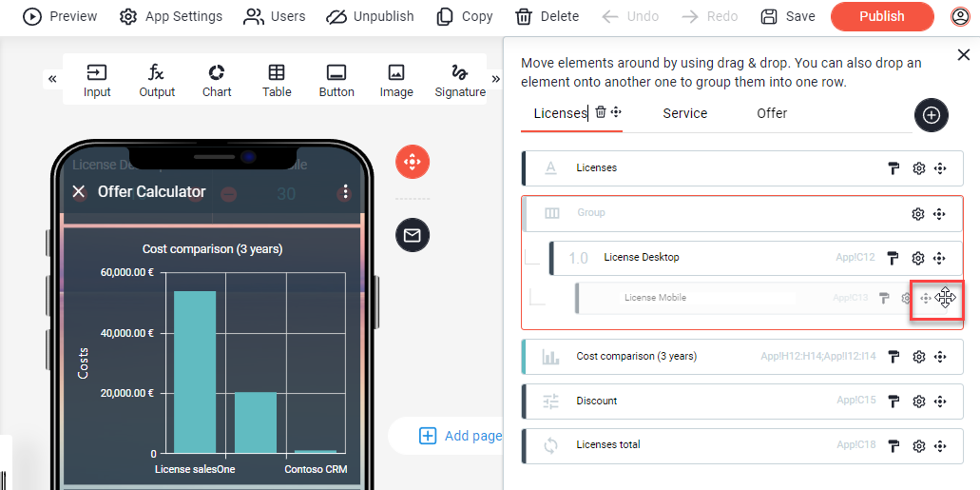980x490 pixels.
Task: Click the dark email envelope button
Action: [413, 235]
